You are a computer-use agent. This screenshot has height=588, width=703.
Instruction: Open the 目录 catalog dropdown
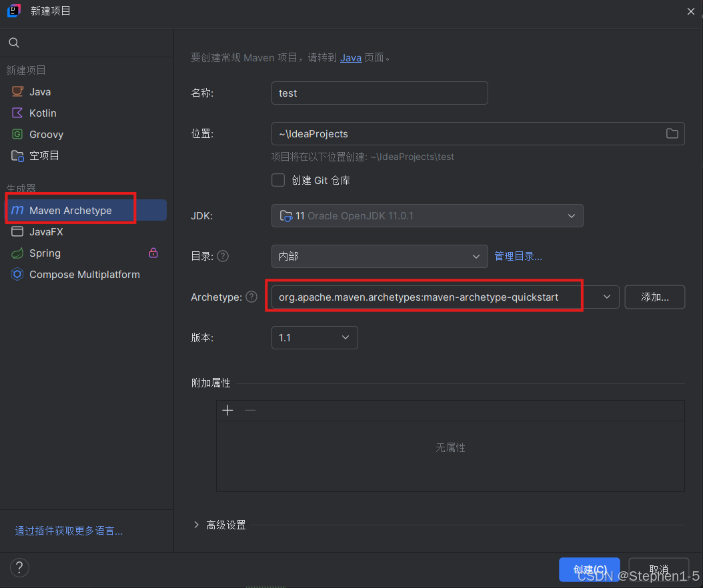tap(380, 257)
